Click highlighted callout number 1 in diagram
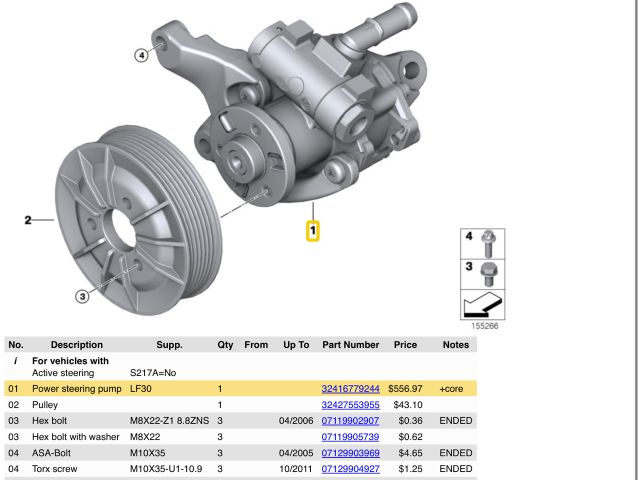 [312, 232]
